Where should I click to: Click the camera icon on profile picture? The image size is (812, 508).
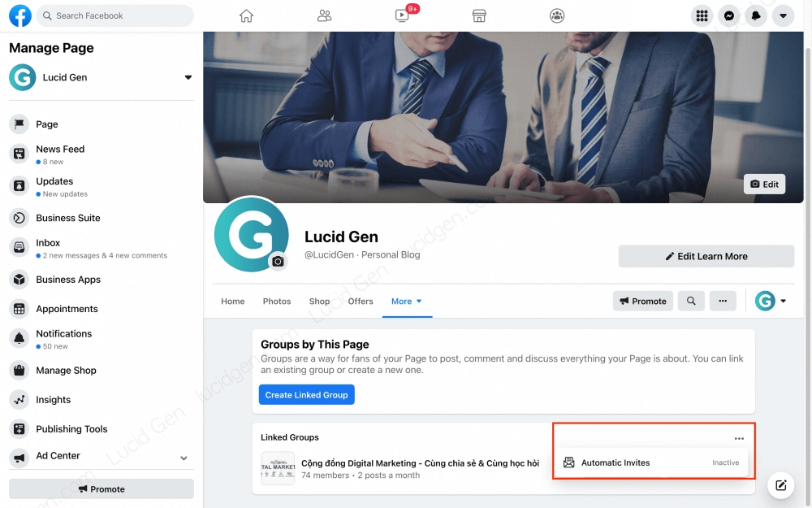278,261
